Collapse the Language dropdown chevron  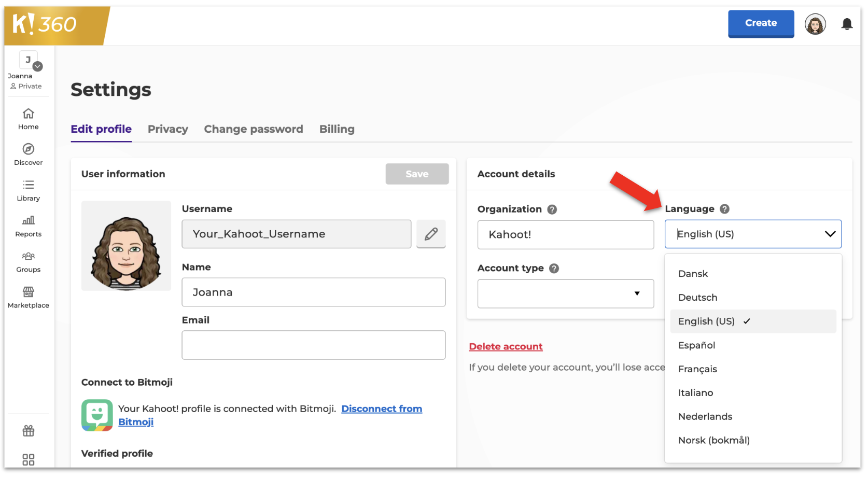pyautogui.click(x=830, y=234)
